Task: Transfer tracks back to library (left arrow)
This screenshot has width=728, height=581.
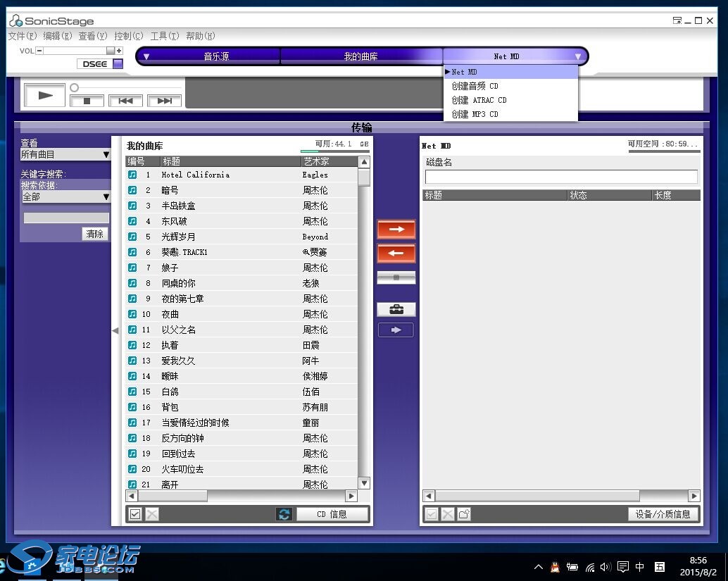Action: pos(396,253)
